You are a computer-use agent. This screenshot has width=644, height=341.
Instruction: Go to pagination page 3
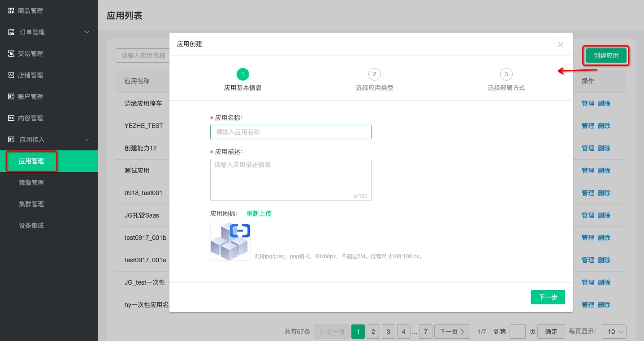[389, 332]
